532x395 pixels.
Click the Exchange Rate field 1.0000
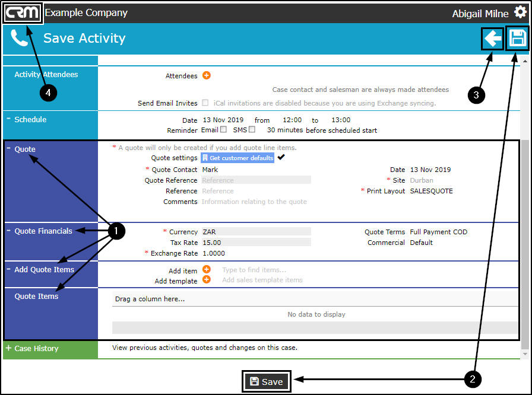point(256,253)
